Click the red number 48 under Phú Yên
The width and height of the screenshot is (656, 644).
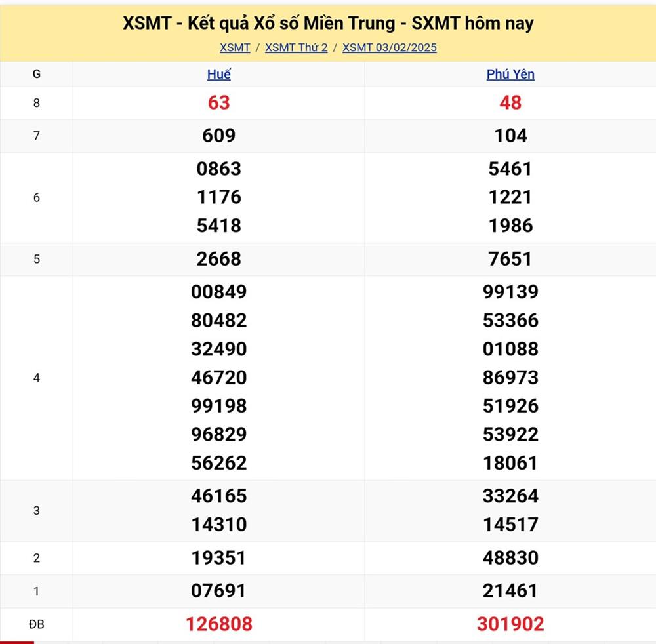pos(510,102)
